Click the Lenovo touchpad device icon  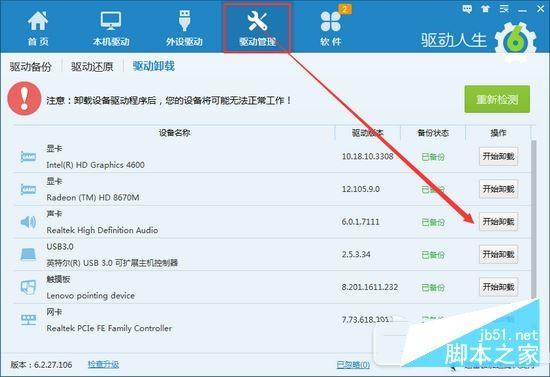pyautogui.click(x=28, y=287)
